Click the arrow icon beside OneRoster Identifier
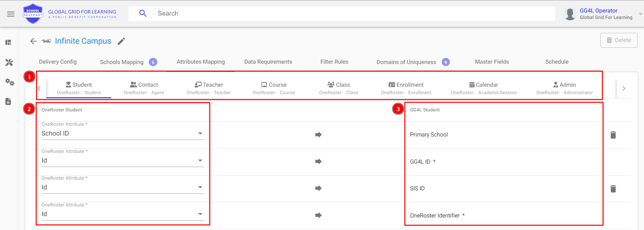This screenshot has height=230, width=644. point(318,215)
